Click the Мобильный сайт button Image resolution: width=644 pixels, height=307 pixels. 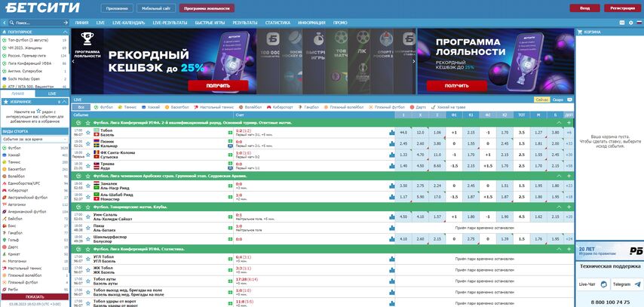(156, 8)
